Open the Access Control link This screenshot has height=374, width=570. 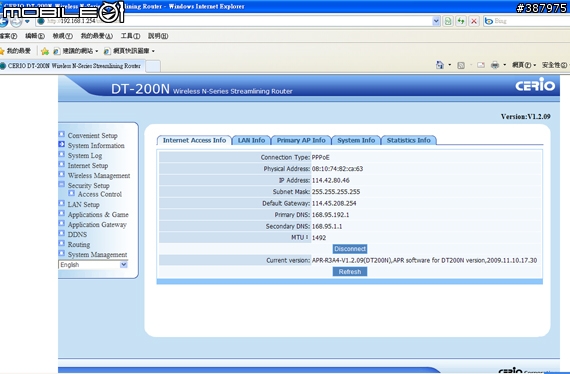click(100, 194)
